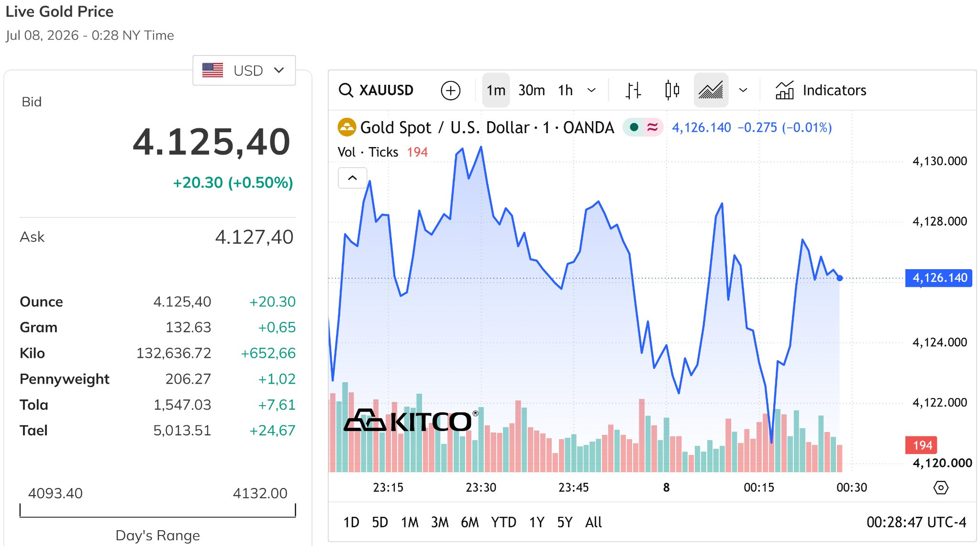Click the Kitco logo watermark

click(411, 421)
